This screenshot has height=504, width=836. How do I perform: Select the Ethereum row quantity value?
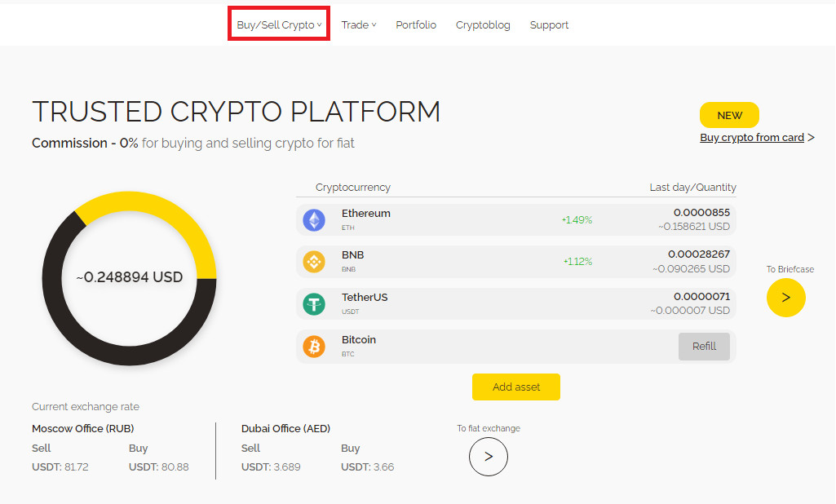(x=701, y=213)
